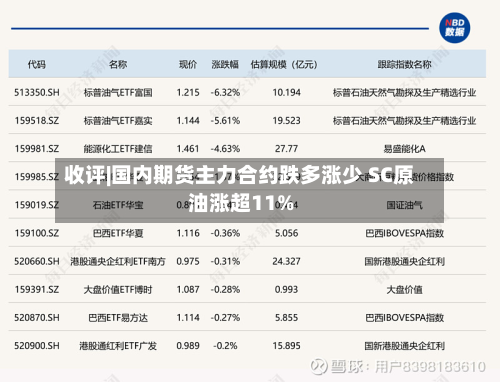Click the index name 国证油气
500x382 pixels.
pos(404,205)
